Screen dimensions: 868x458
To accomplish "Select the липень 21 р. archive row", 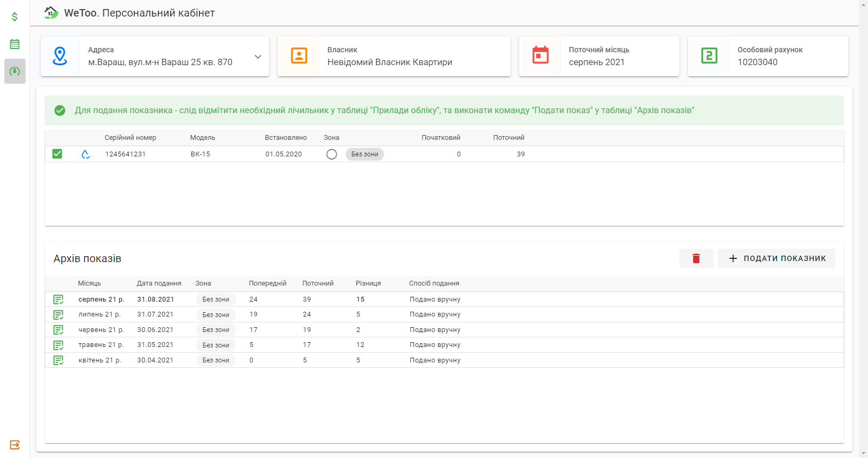I will coord(444,314).
